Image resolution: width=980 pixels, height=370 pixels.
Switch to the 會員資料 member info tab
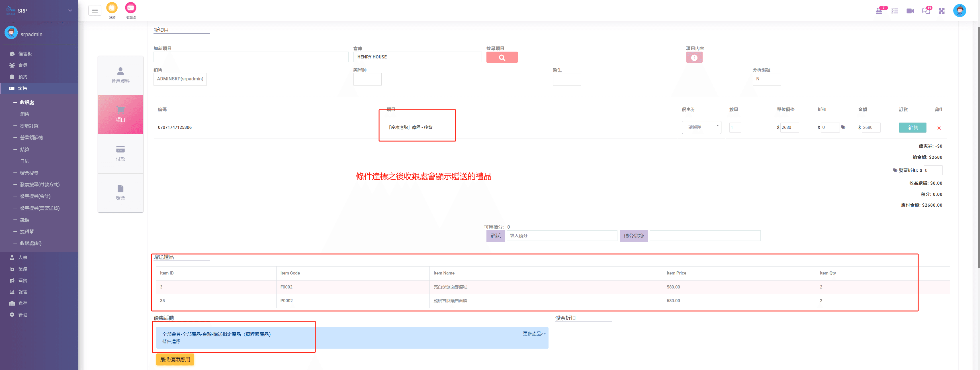point(120,75)
